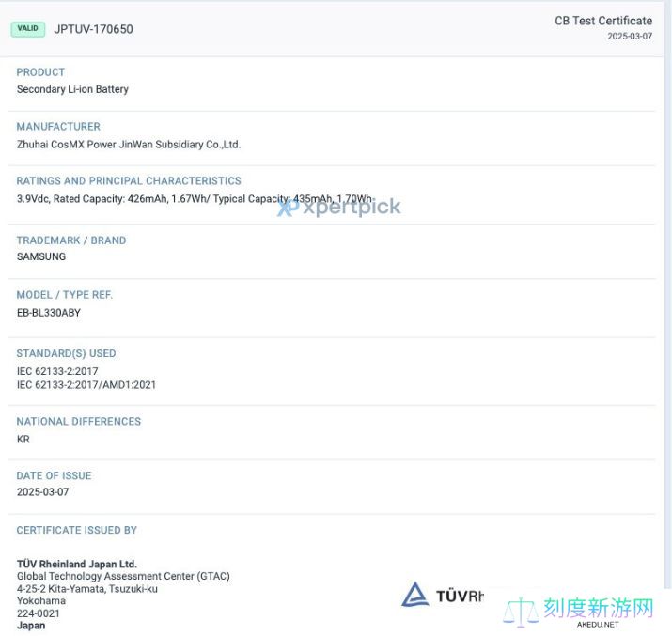672x636 pixels.
Task: Click the green VALID status badge
Action: click(x=28, y=29)
